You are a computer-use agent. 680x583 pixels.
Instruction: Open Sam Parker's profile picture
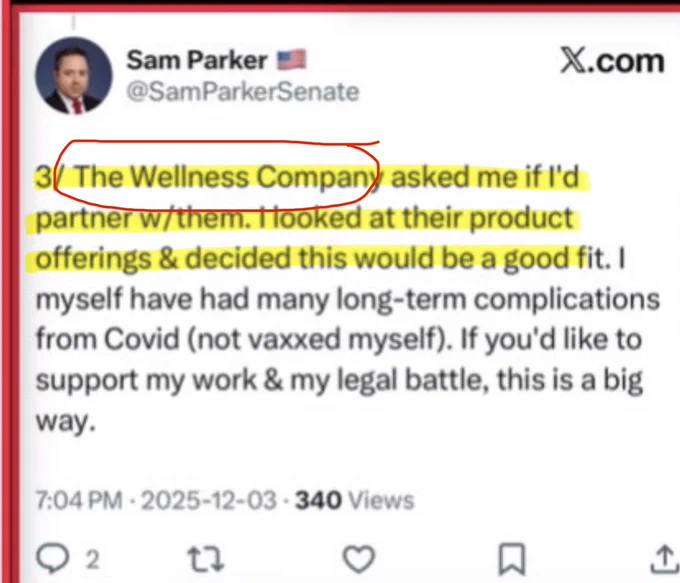coord(73,75)
